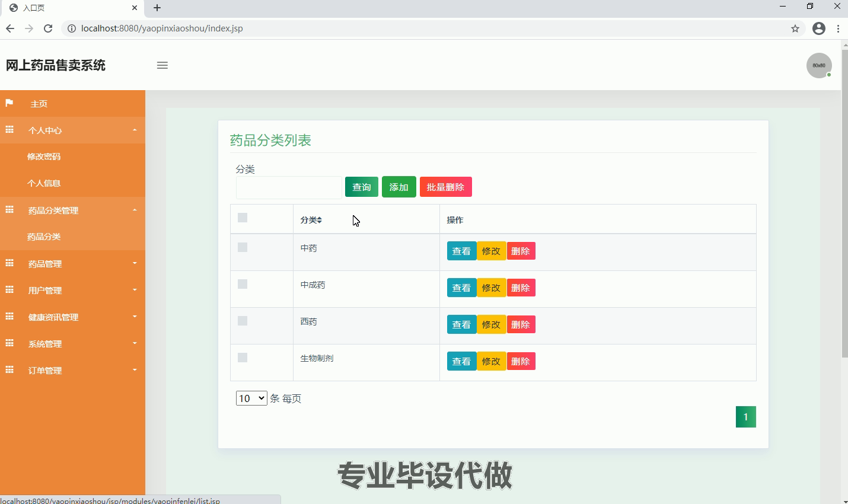
Task: Click the grid icon beside 健康资讯管理
Action: pos(9,317)
